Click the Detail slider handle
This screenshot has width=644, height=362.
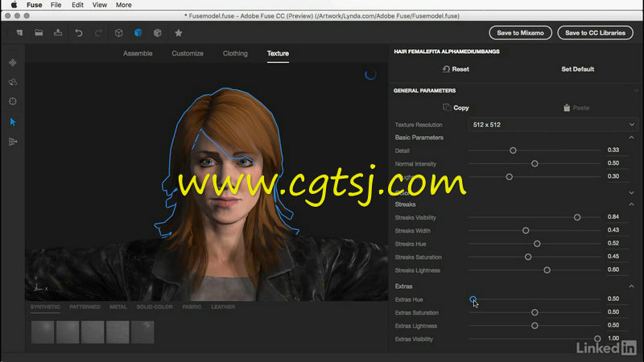tap(513, 150)
